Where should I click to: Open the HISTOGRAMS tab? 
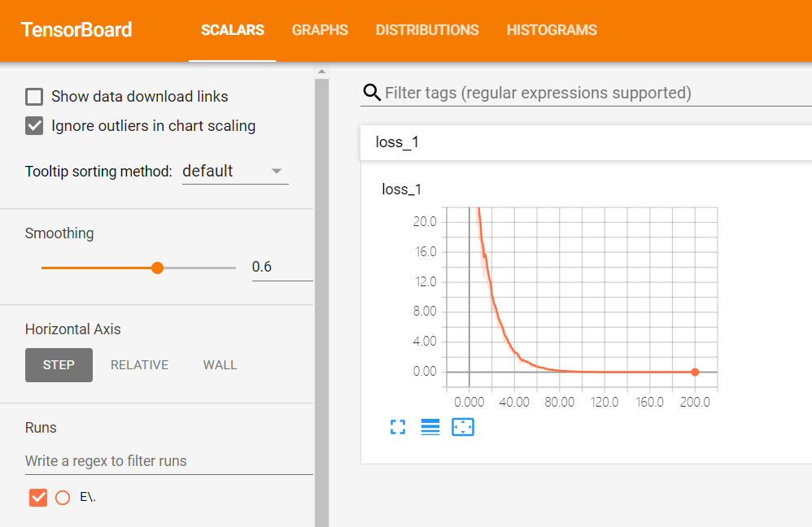[x=552, y=30]
